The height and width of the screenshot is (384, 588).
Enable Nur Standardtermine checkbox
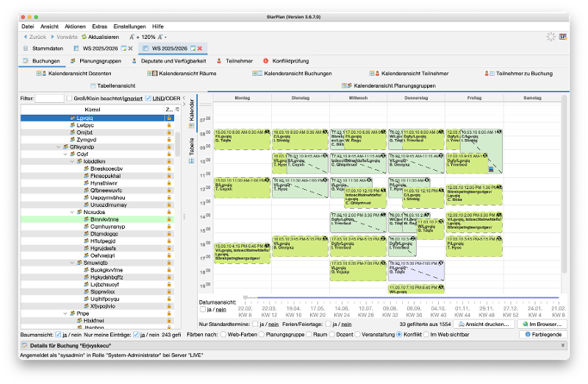coord(255,324)
